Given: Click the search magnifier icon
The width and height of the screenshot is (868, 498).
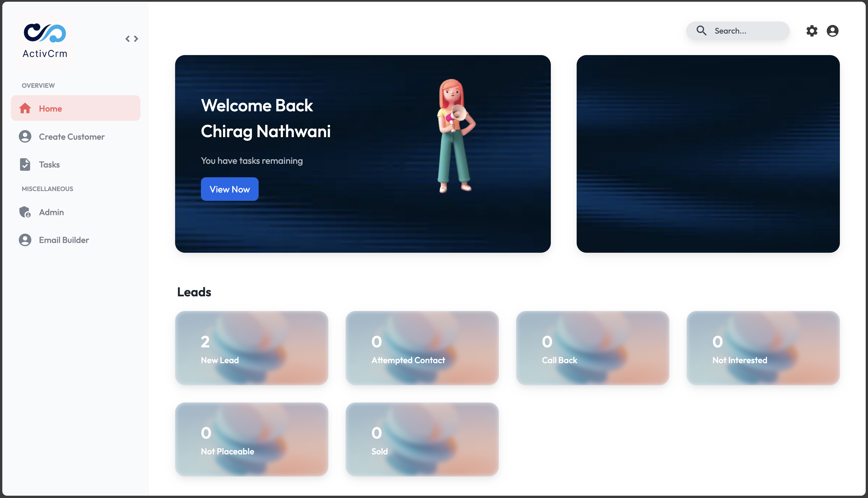Looking at the screenshot, I should tap(702, 31).
